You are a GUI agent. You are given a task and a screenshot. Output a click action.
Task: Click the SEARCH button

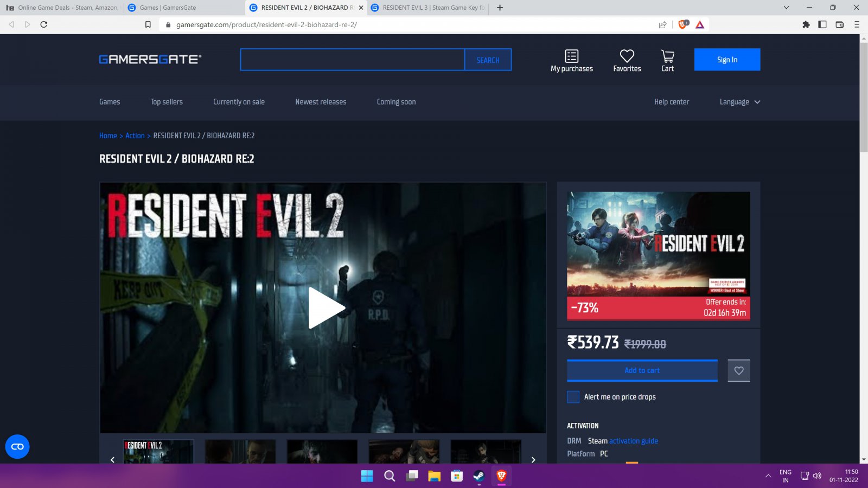(488, 60)
